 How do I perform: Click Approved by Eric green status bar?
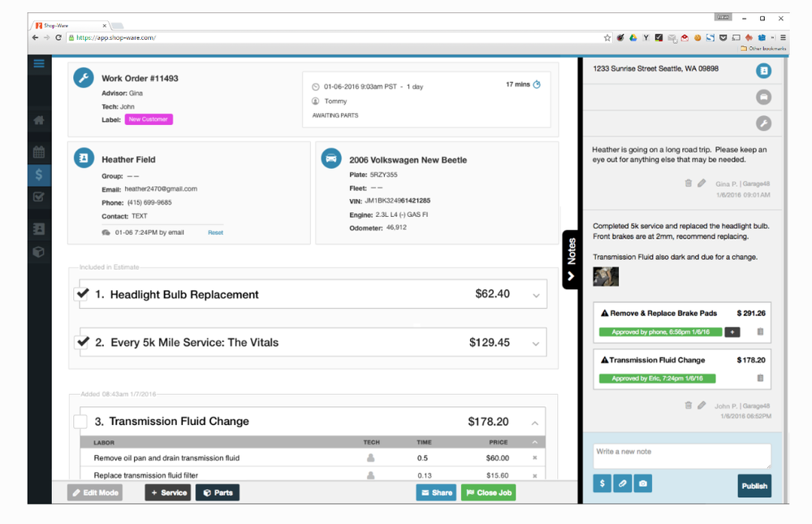point(657,379)
